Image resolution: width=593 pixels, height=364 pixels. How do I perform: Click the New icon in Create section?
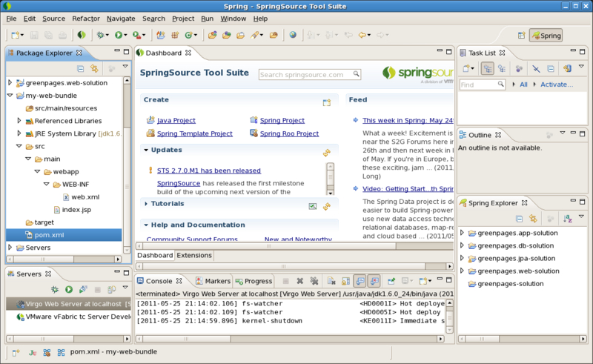327,102
